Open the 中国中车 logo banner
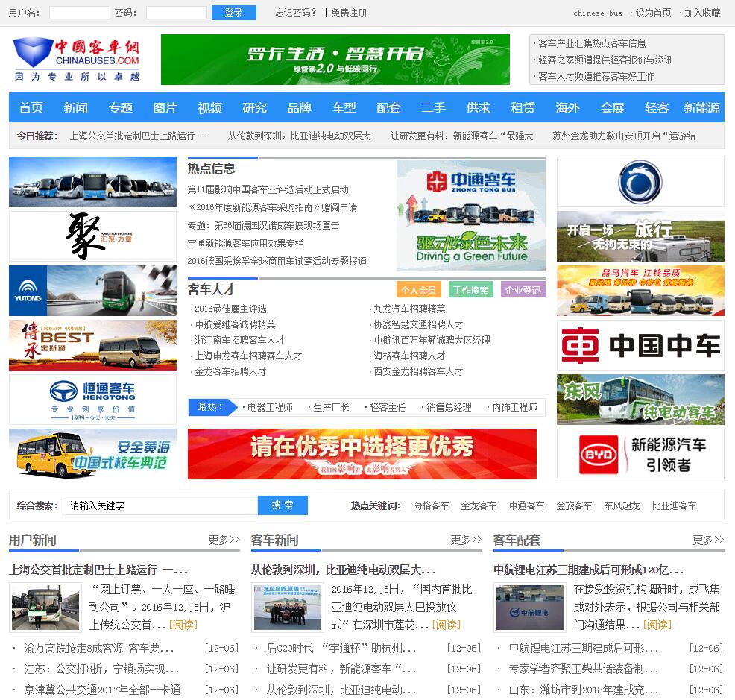735x700 pixels. (x=640, y=346)
